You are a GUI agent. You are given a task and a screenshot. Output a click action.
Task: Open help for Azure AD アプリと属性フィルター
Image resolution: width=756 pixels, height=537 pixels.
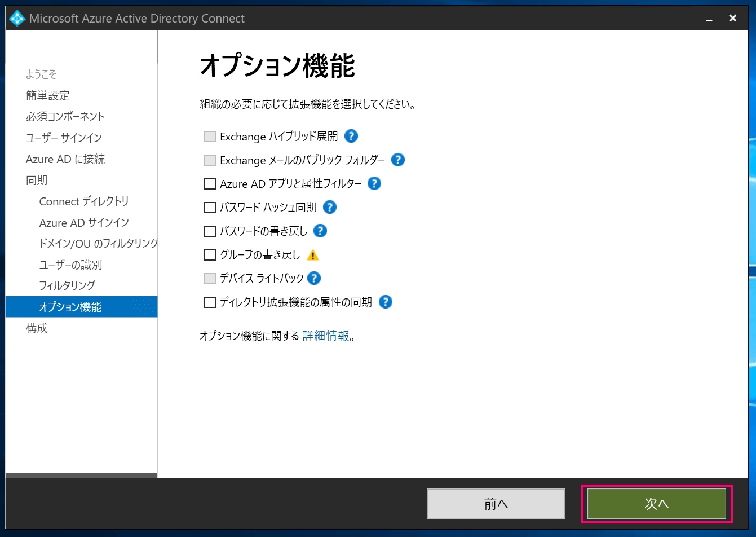[x=374, y=183]
